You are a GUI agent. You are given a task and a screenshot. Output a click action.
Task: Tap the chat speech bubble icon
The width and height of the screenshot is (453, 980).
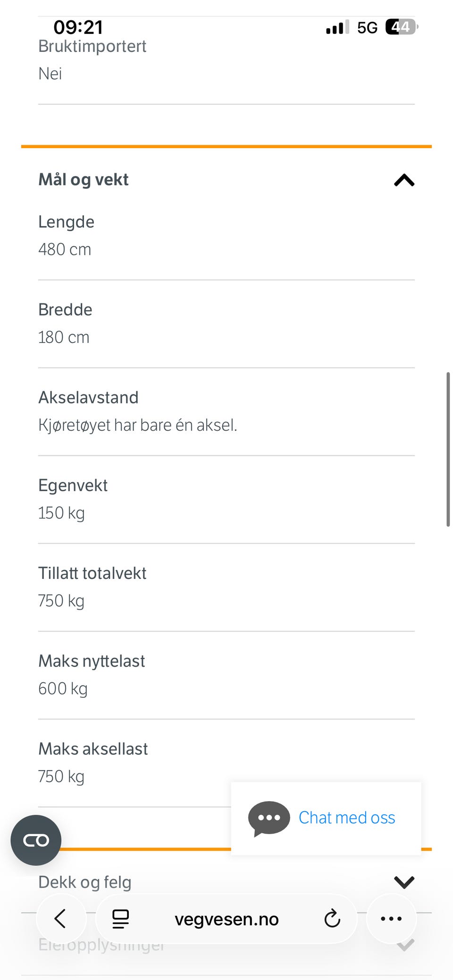click(x=269, y=819)
